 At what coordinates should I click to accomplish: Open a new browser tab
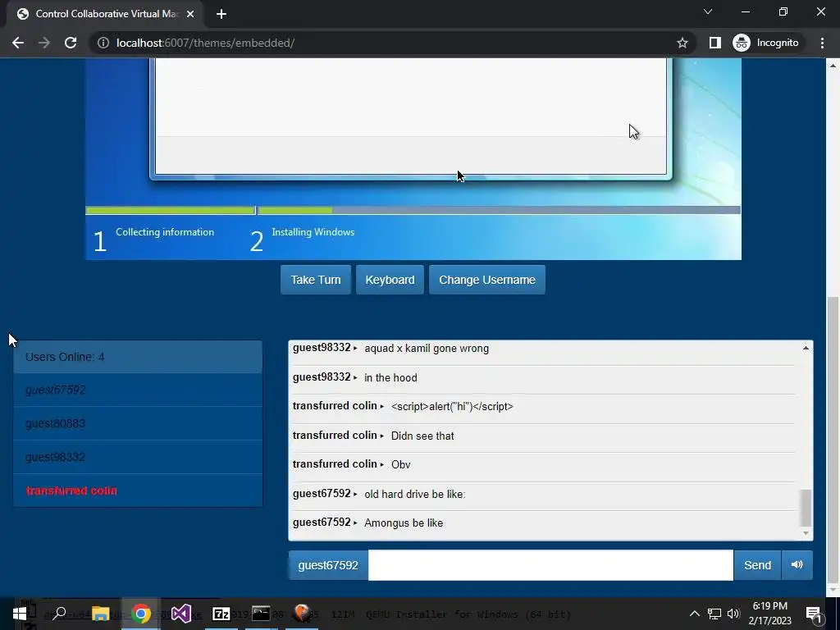221,14
